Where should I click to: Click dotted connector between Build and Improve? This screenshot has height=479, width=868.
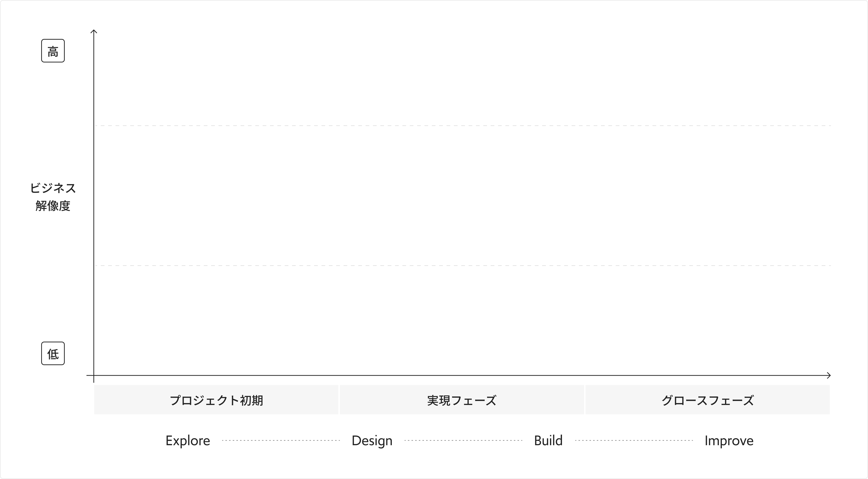pyautogui.click(x=634, y=440)
